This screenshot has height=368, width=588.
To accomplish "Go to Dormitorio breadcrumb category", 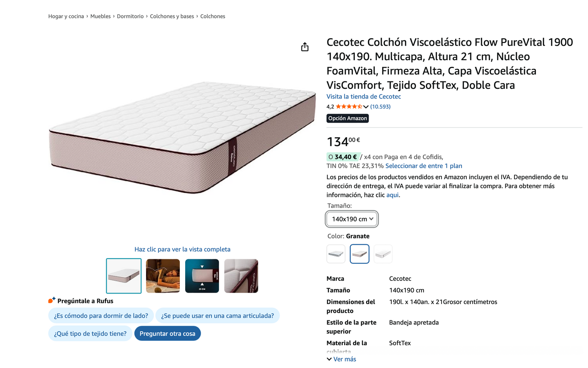I will pos(130,16).
